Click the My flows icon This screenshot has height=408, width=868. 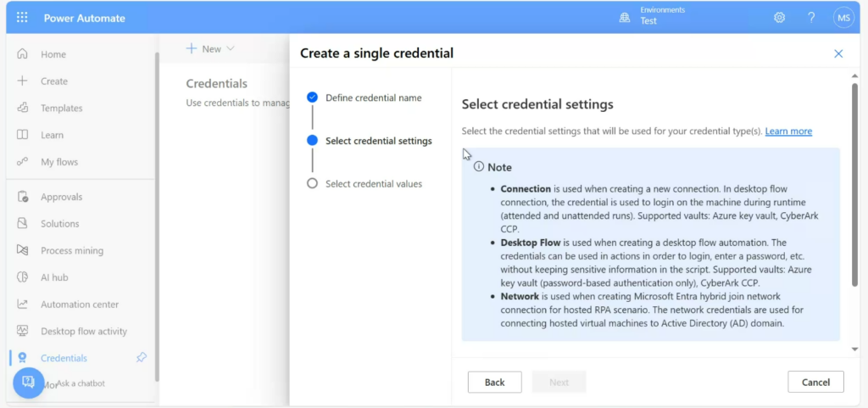click(x=22, y=162)
